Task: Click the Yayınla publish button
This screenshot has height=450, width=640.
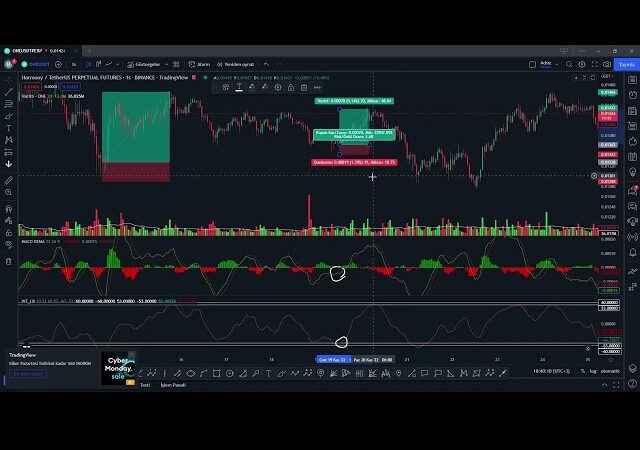Action: (627, 64)
